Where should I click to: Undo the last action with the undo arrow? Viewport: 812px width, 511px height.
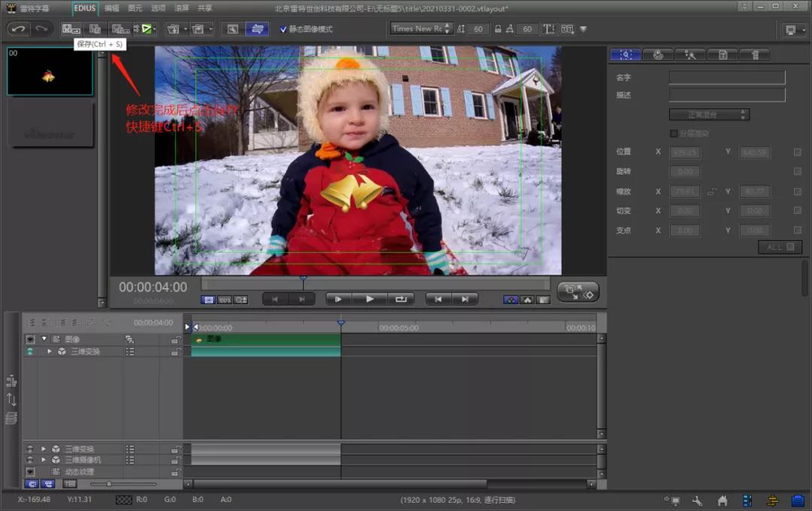point(19,29)
